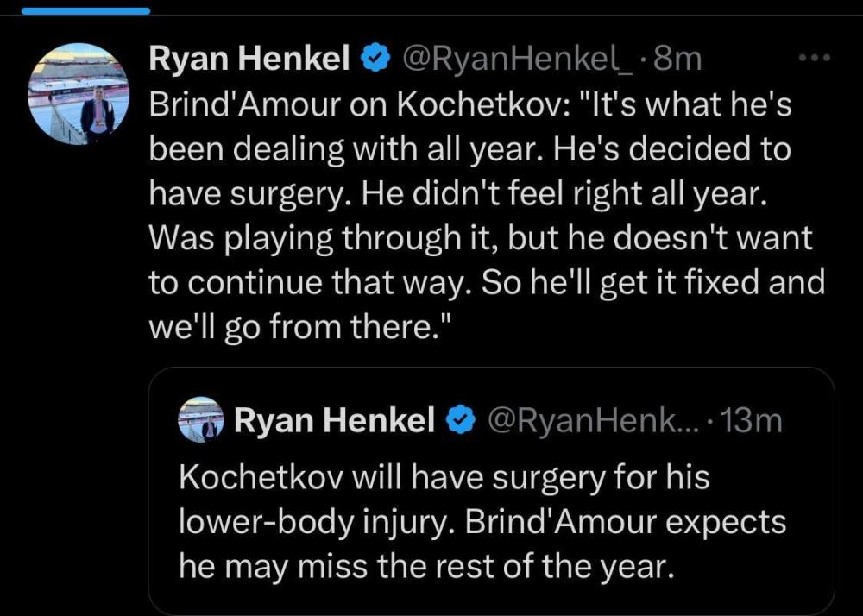
Task: Click the small avatar in the quoted tweet
Action: pyautogui.click(x=199, y=420)
